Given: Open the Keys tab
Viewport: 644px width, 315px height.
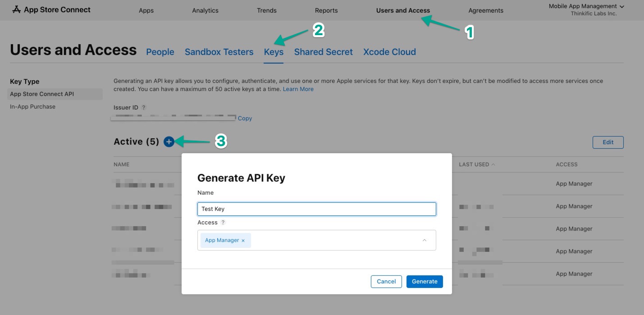Looking at the screenshot, I should pos(274,52).
